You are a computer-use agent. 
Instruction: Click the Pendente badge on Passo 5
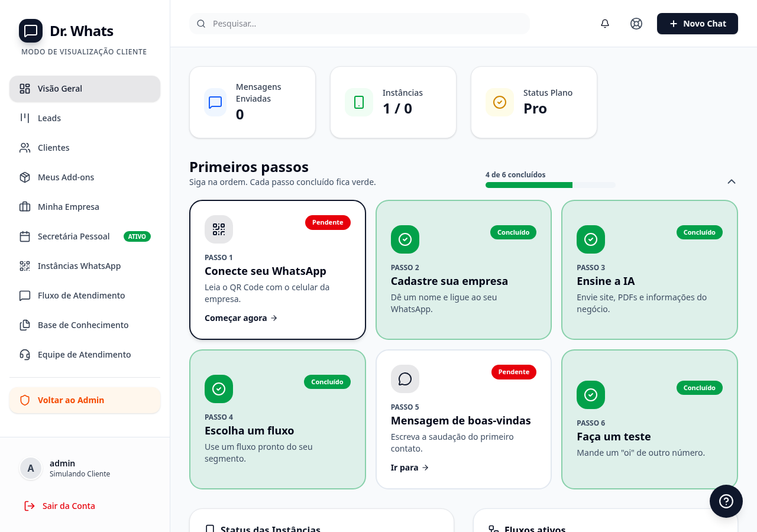(x=514, y=372)
